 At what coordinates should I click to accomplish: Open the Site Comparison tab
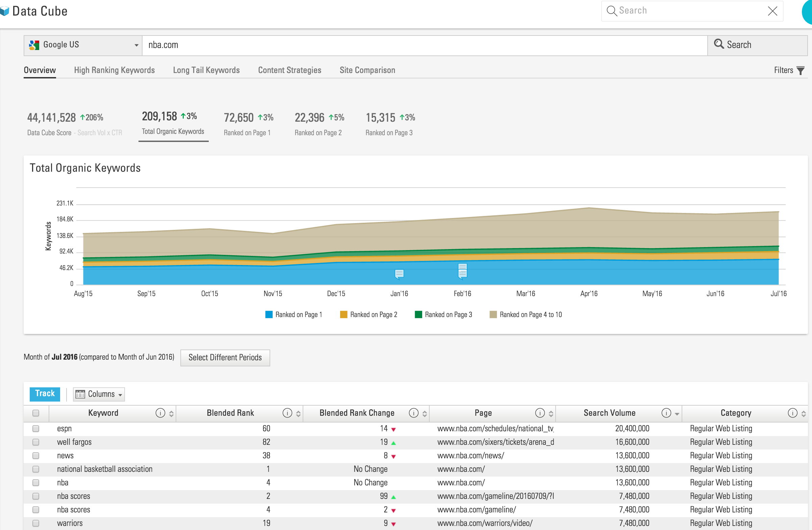[x=367, y=70]
